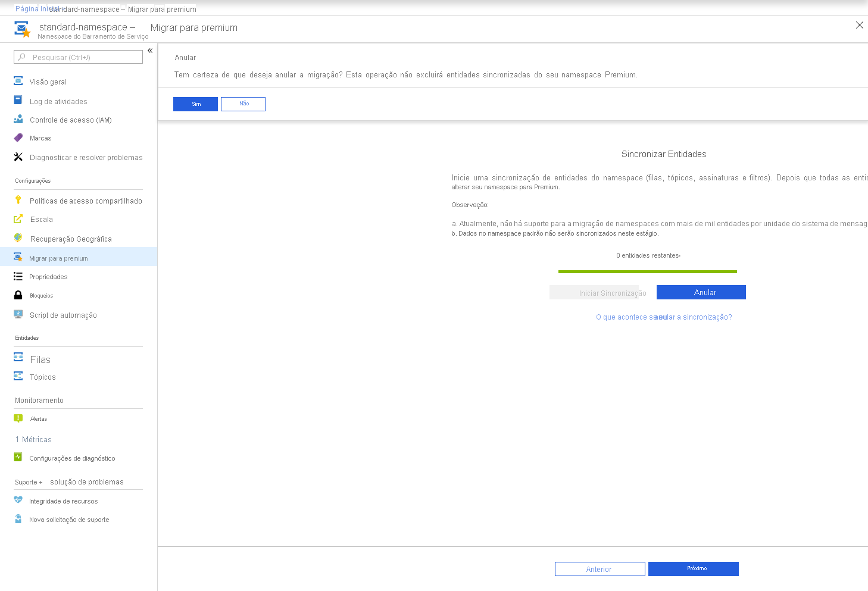Close the Migrar para premium blade

tap(859, 25)
